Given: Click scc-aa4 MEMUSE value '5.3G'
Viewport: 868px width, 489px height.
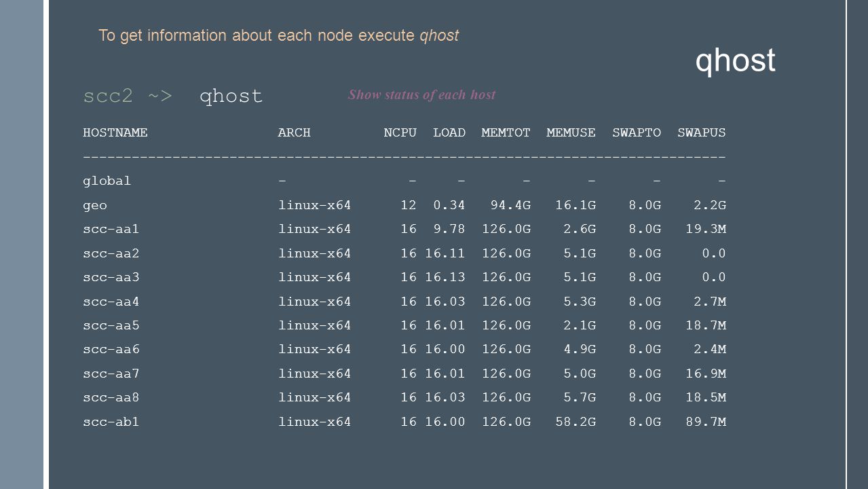Looking at the screenshot, I should point(580,302).
